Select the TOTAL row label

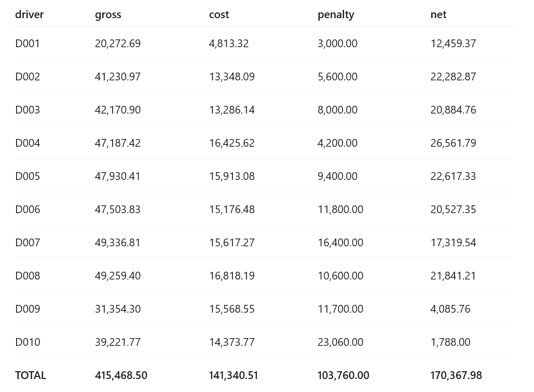pos(31,375)
